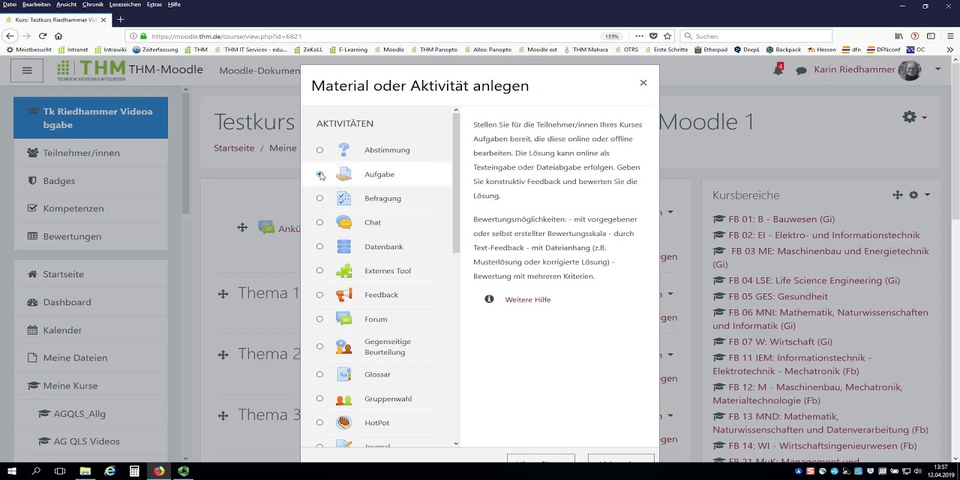Click the Externes Tool puzzle icon
Screen dimensions: 960x480
pos(343,271)
